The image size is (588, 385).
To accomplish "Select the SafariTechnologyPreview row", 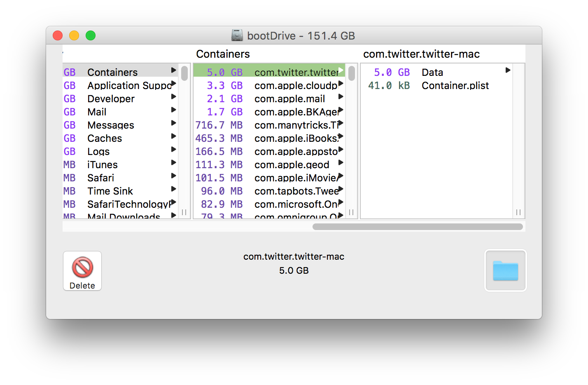I will 120,202.
